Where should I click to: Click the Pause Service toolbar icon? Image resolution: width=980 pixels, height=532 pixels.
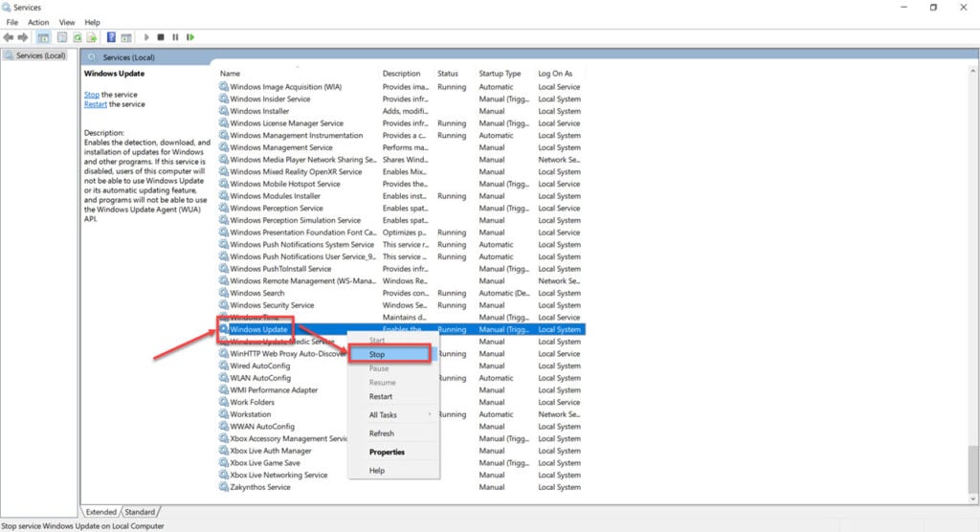point(176,37)
